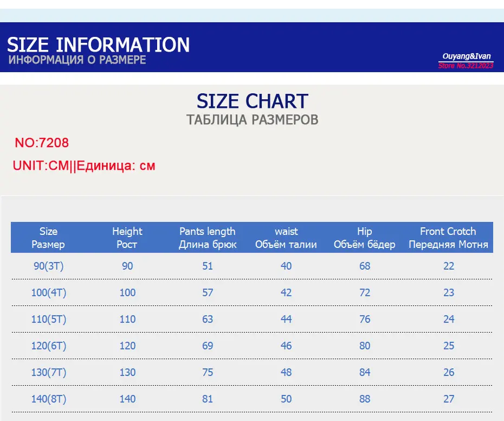Screen dimensions: 504x421
Task: Select the 120(6T) size cell
Action: [x=49, y=346]
